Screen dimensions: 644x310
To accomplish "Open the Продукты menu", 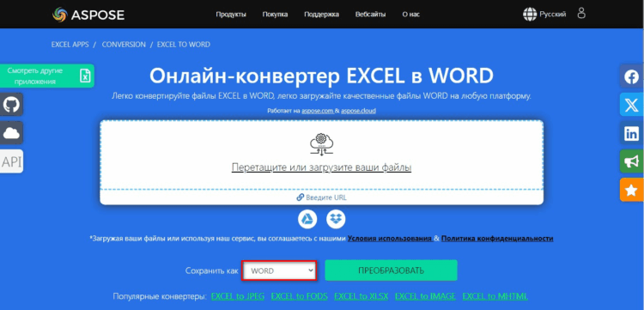I will coord(231,15).
